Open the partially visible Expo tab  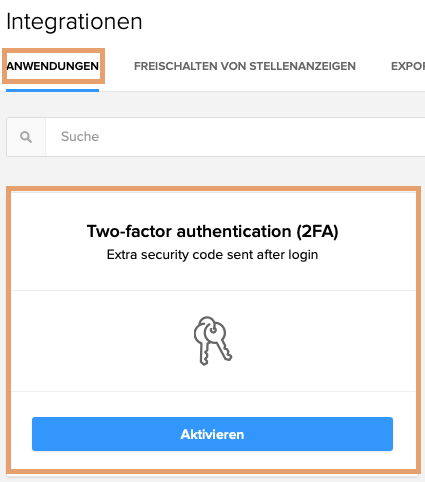point(408,66)
